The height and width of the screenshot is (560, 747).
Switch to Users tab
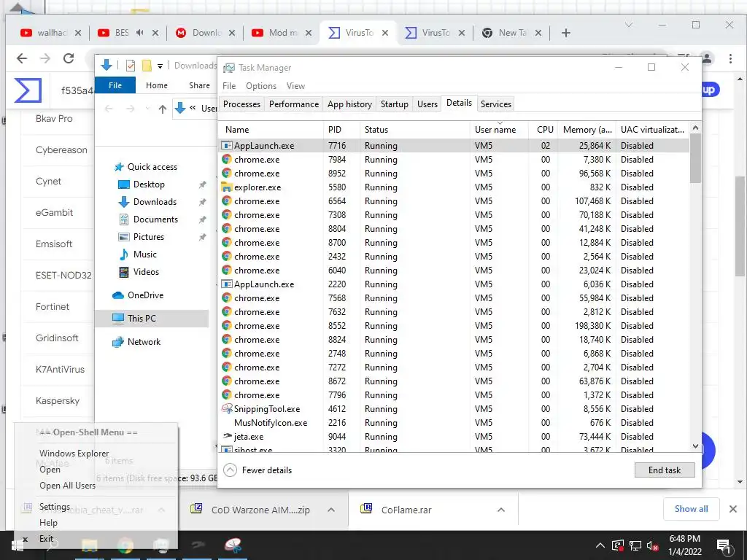point(427,104)
